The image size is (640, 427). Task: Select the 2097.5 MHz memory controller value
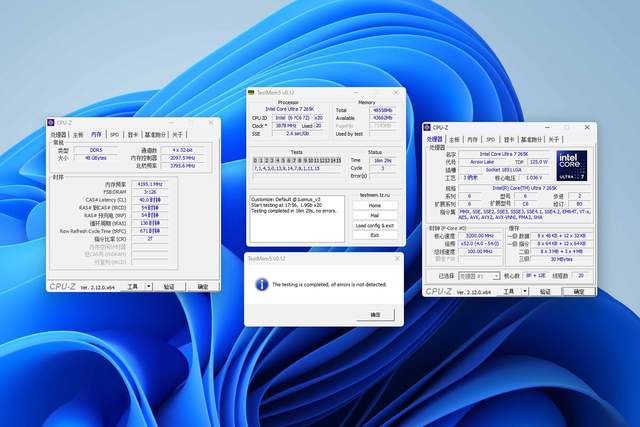click(x=182, y=158)
